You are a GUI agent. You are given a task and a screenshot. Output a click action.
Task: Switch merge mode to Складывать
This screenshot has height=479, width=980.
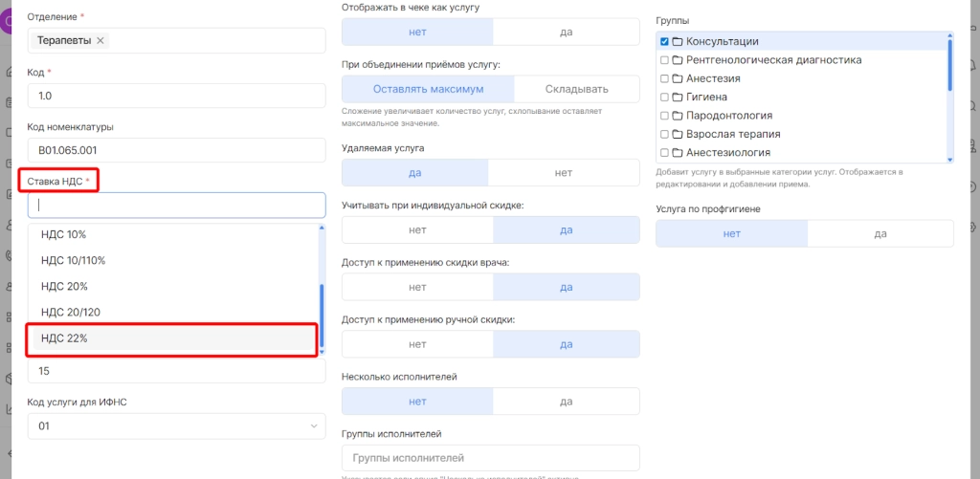(576, 89)
